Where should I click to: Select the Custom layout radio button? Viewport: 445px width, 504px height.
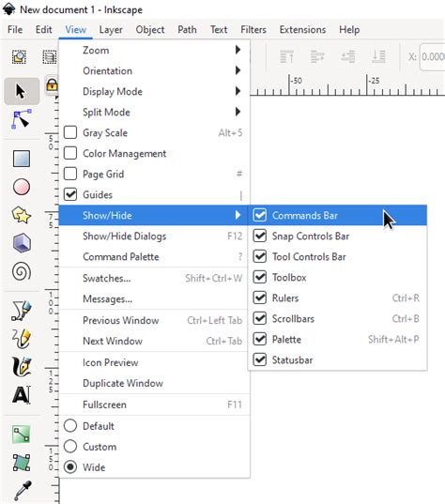pyautogui.click(x=70, y=447)
